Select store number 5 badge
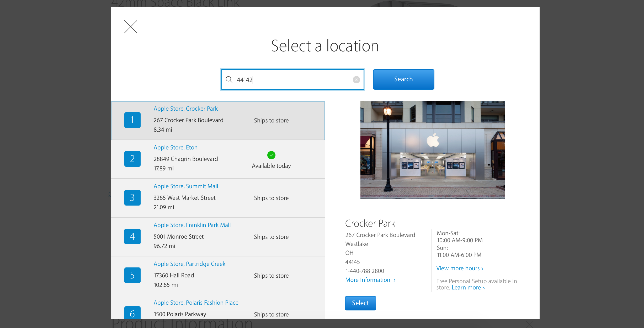This screenshot has width=644, height=328. pyautogui.click(x=132, y=275)
